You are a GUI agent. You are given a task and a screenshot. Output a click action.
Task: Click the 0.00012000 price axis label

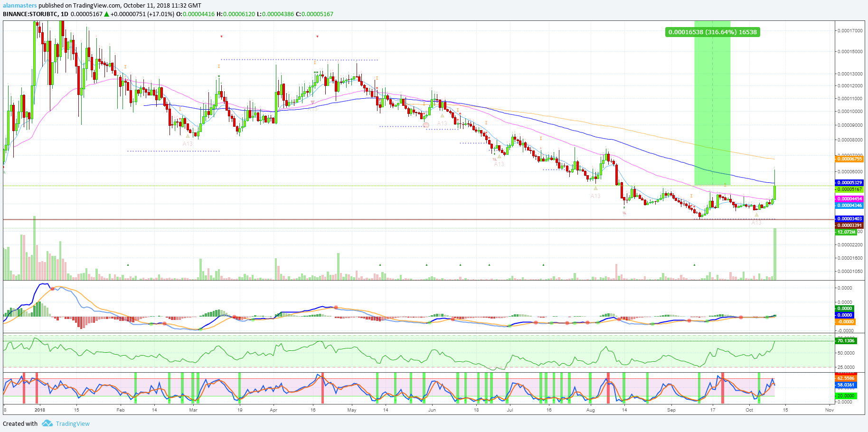[850, 85]
